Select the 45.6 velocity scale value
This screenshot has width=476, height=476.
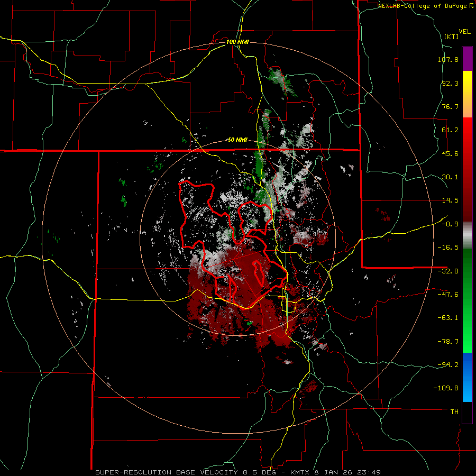(x=450, y=153)
